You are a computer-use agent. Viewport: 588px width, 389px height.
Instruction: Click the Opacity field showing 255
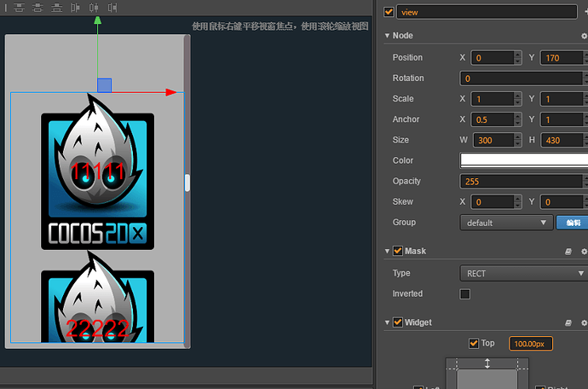coord(522,182)
